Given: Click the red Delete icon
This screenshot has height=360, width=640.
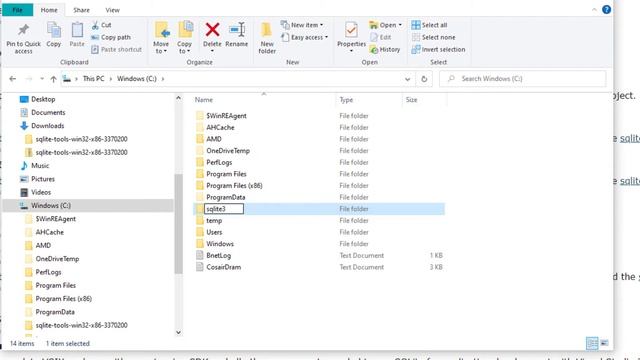Looking at the screenshot, I should click(212, 30).
